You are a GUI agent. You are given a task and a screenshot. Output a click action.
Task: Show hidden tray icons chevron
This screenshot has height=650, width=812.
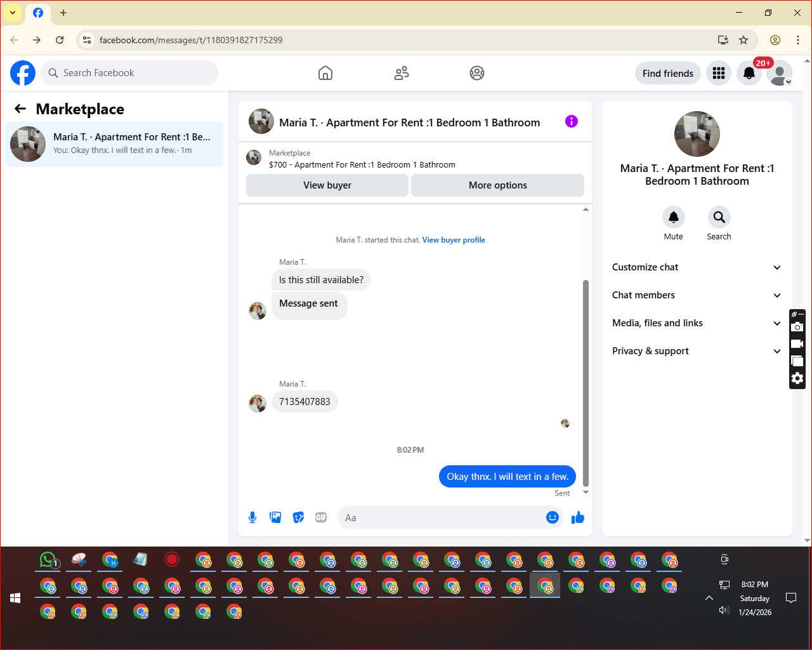point(709,598)
